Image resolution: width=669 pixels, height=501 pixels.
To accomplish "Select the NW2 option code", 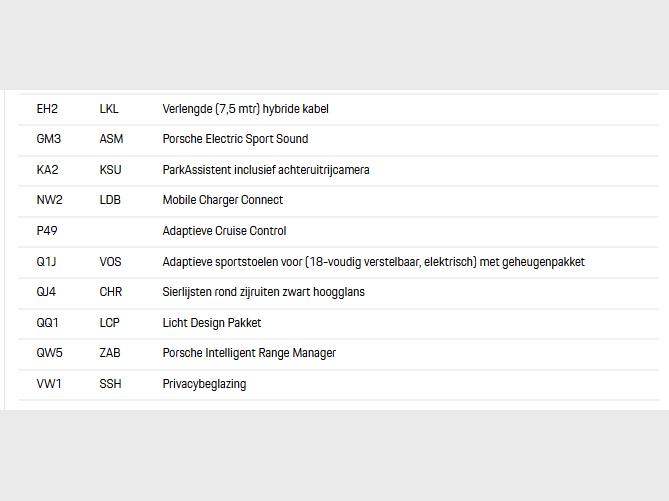I will [49, 200].
